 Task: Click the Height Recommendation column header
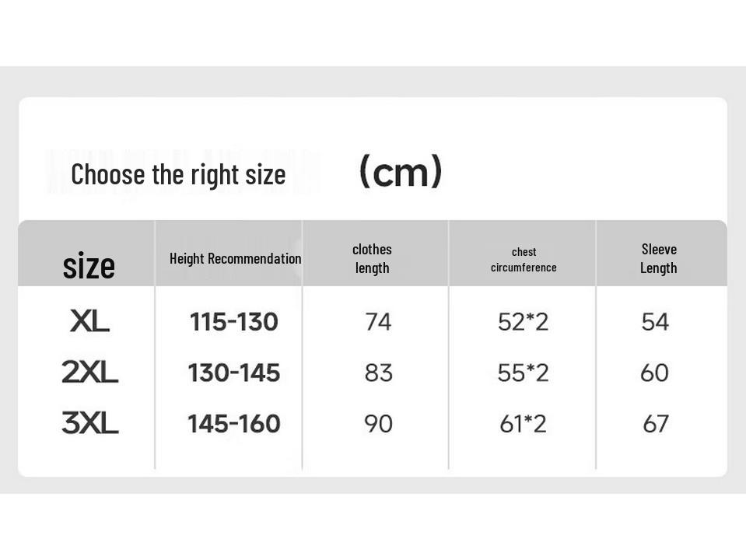pyautogui.click(x=235, y=258)
